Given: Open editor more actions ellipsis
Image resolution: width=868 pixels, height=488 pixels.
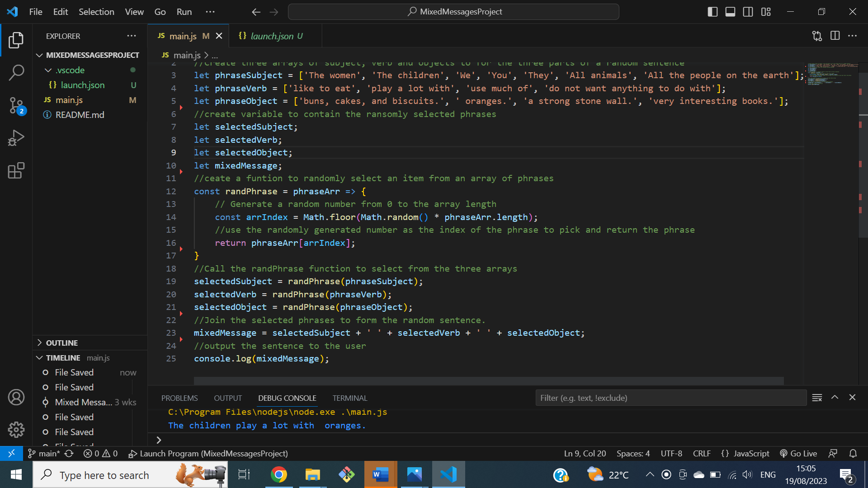Looking at the screenshot, I should [x=853, y=36].
